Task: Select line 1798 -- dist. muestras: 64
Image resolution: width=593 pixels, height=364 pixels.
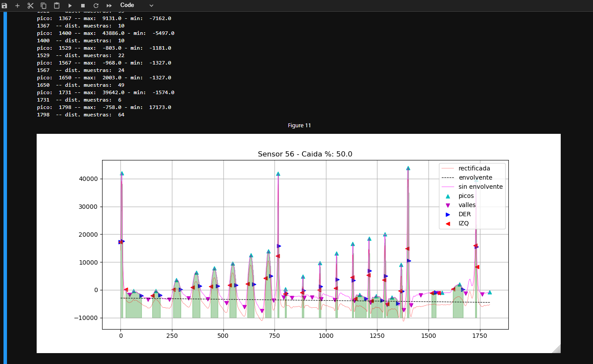Action: click(81, 115)
